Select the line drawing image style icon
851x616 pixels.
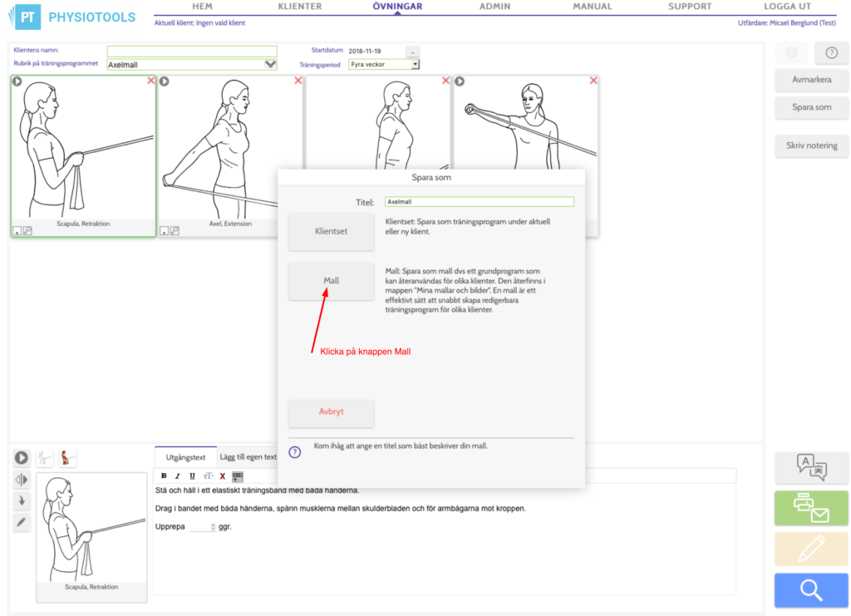click(45, 458)
